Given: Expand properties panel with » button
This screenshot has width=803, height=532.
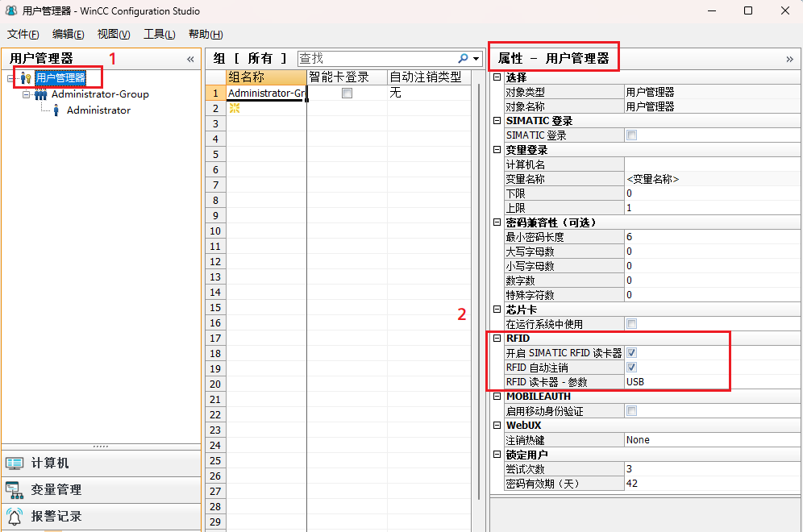Looking at the screenshot, I should click(789, 57).
